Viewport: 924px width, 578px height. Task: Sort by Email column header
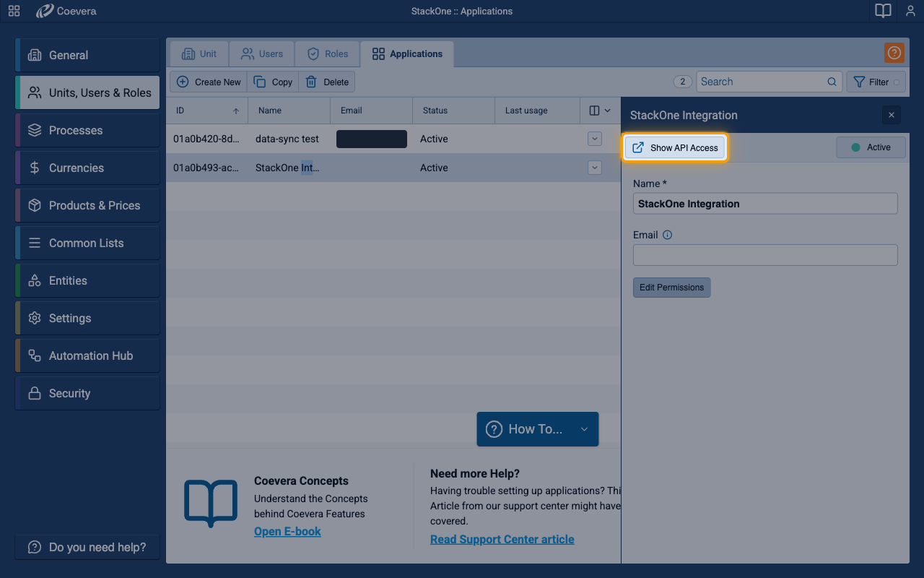click(x=372, y=111)
